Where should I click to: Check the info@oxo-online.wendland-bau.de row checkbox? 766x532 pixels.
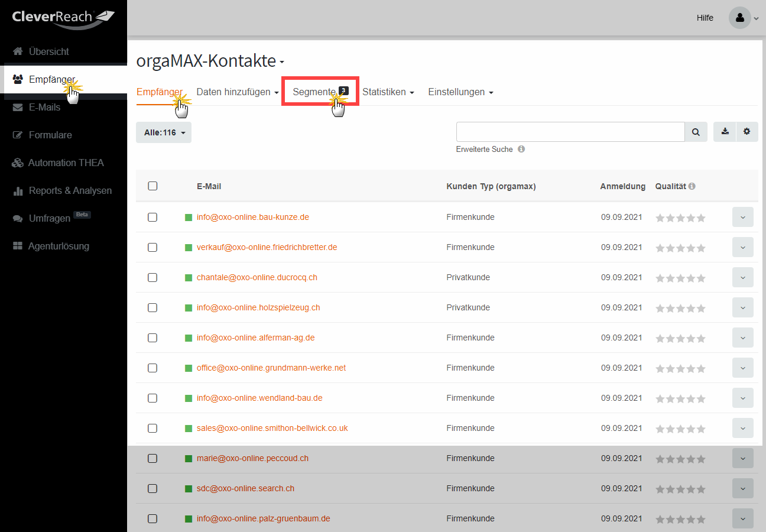(x=152, y=398)
